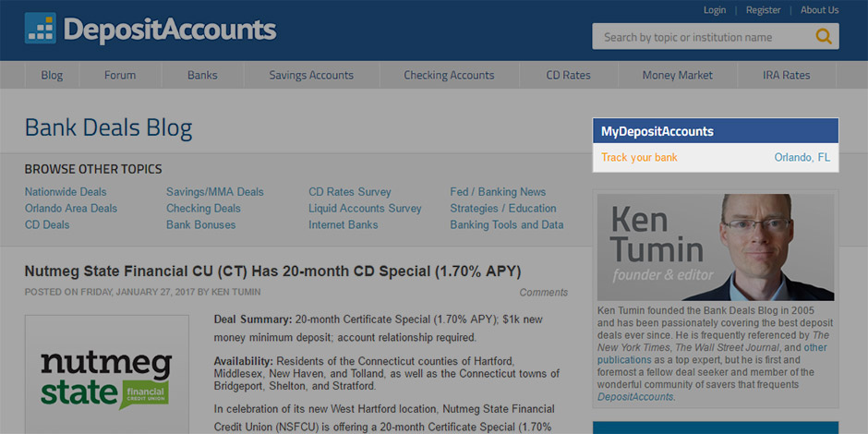The height and width of the screenshot is (434, 868).
Task: Click the Ken Tumin founder banner image
Action: pyautogui.click(x=716, y=247)
